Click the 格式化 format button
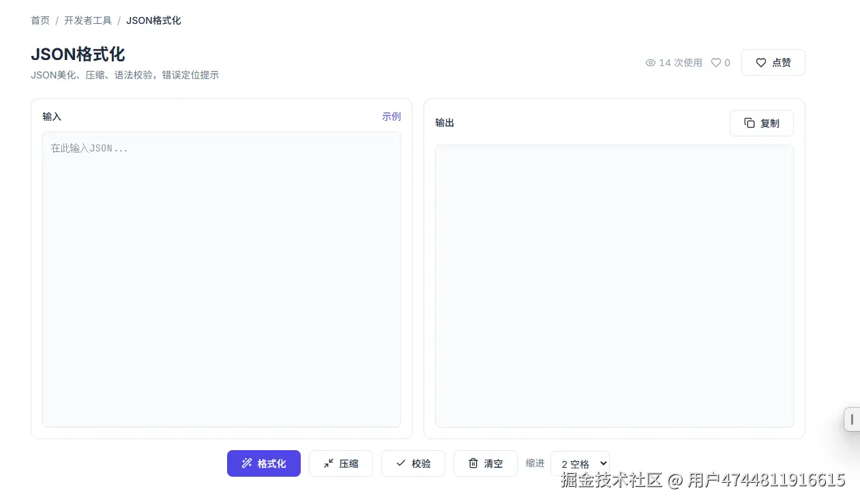Image resolution: width=860 pixels, height=504 pixels. [264, 463]
